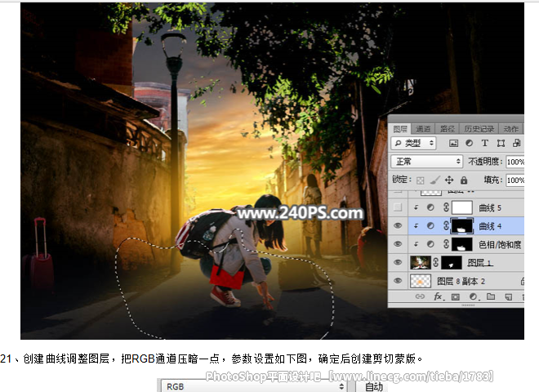
Task: Switch to the 图层 tab
Action: point(400,129)
